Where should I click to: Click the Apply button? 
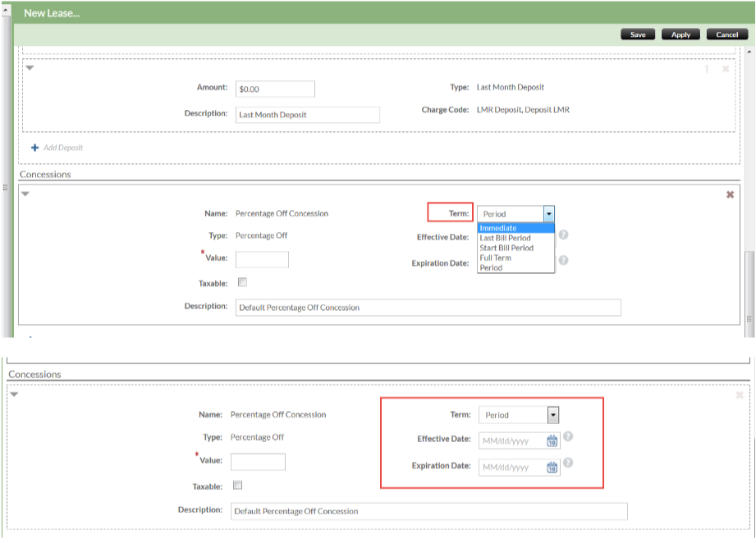click(x=680, y=34)
